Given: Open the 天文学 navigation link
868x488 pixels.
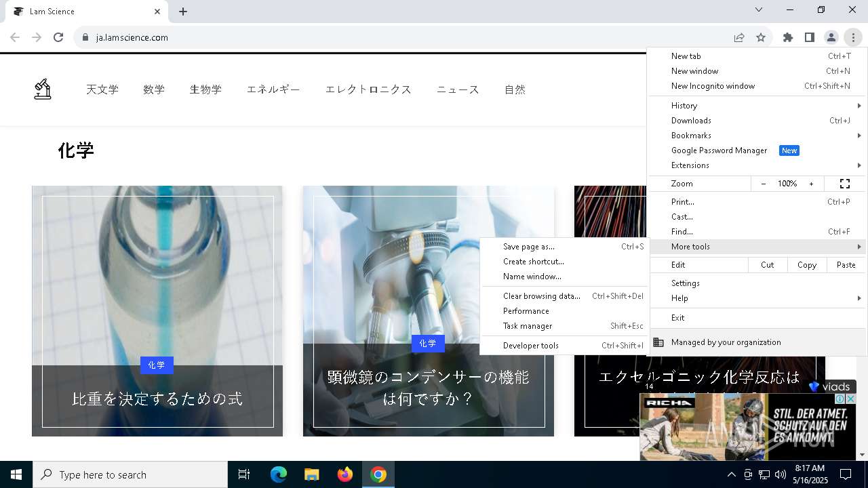Looking at the screenshot, I should pyautogui.click(x=102, y=89).
